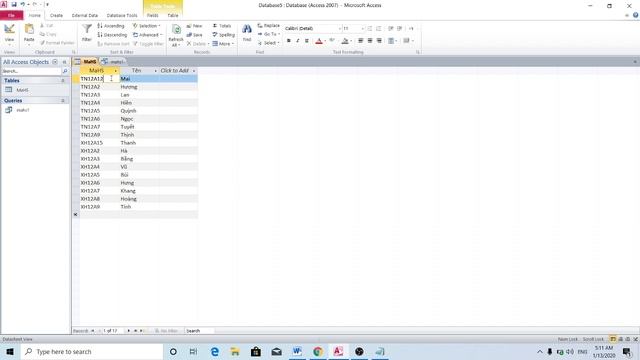Go to first record navigation arrow
Screen dimensions: 640x360
(x=93, y=331)
